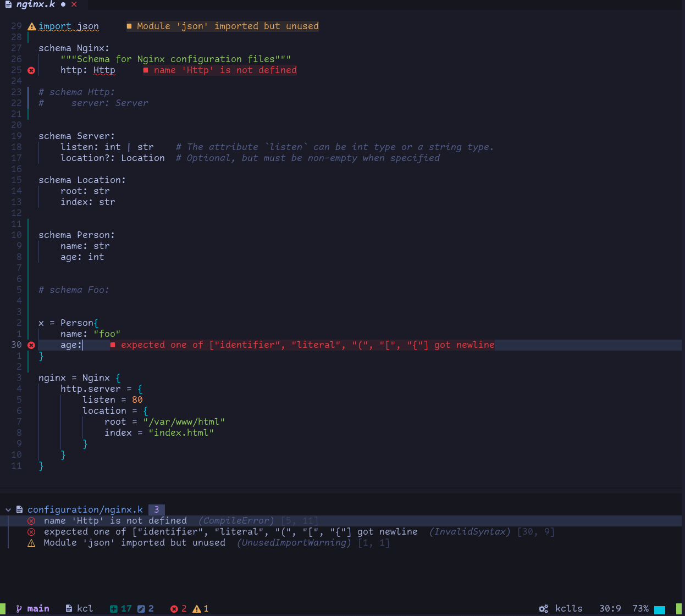Click the 'Optional, but must be non-empty' comment

coord(308,158)
